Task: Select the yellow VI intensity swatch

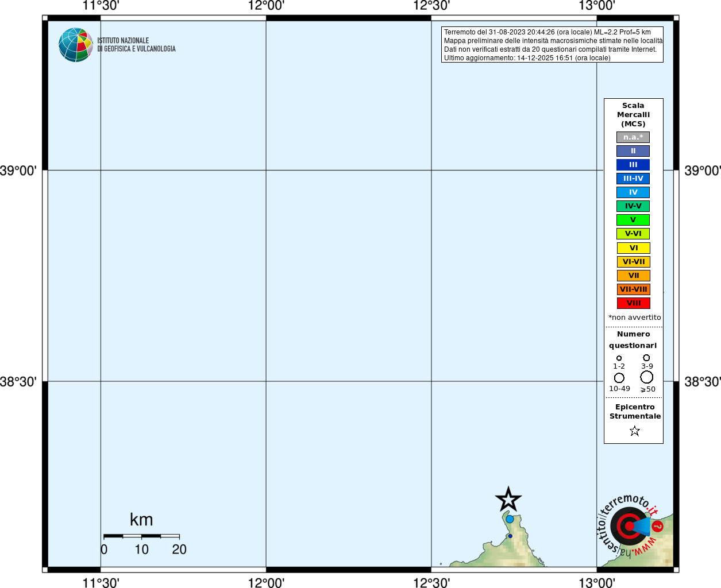Action: [x=633, y=248]
